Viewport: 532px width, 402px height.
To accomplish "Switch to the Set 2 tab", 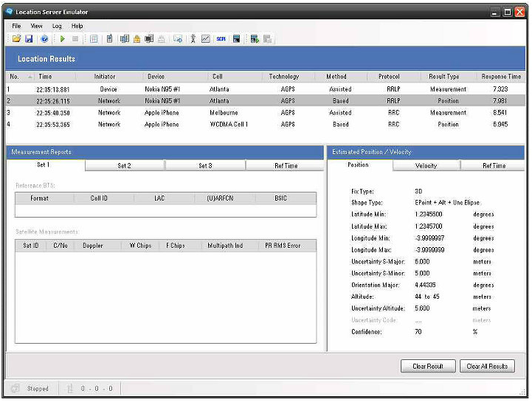I will (124, 165).
